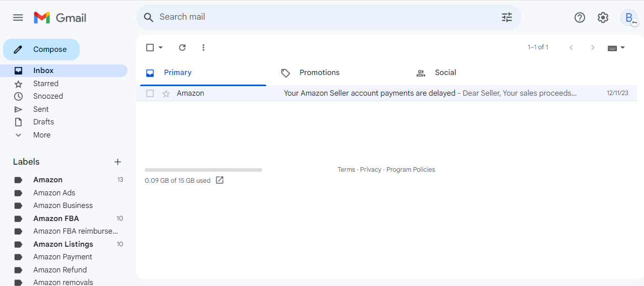Click the search options filter icon
This screenshot has width=644, height=286.
[507, 18]
